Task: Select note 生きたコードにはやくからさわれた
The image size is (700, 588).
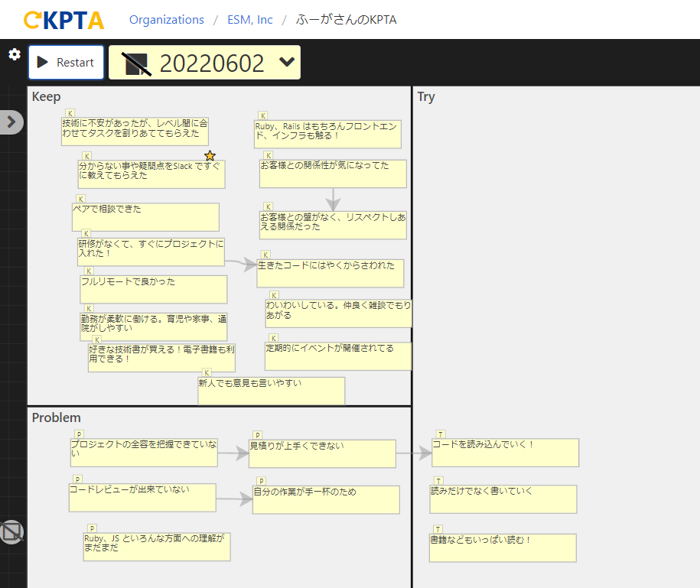Action: pyautogui.click(x=330, y=274)
